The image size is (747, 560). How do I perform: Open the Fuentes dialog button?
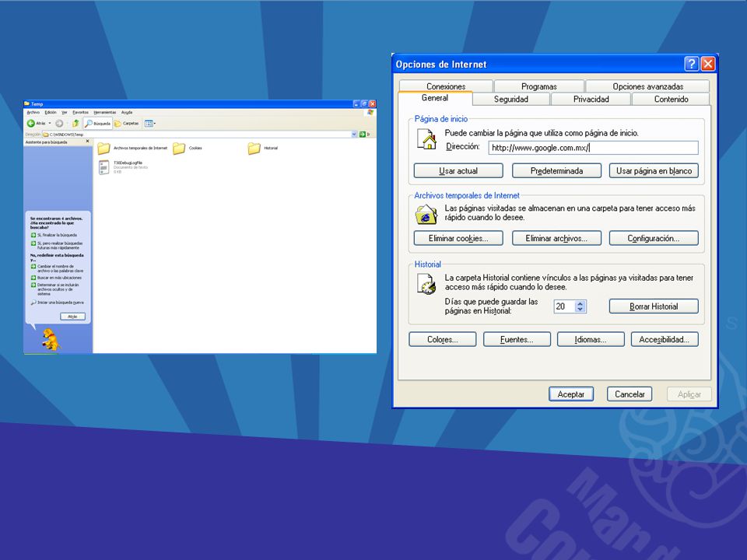click(x=517, y=340)
